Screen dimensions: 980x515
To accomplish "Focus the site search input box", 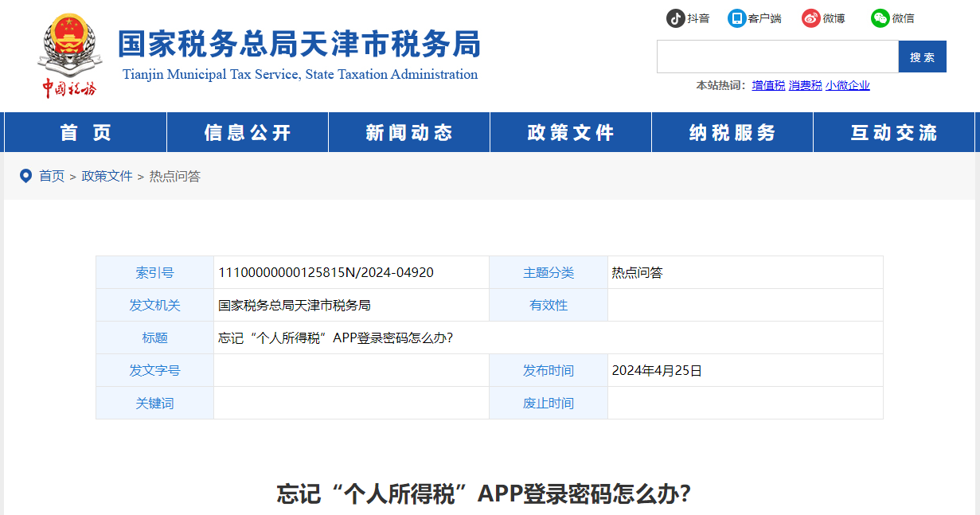I will point(777,57).
